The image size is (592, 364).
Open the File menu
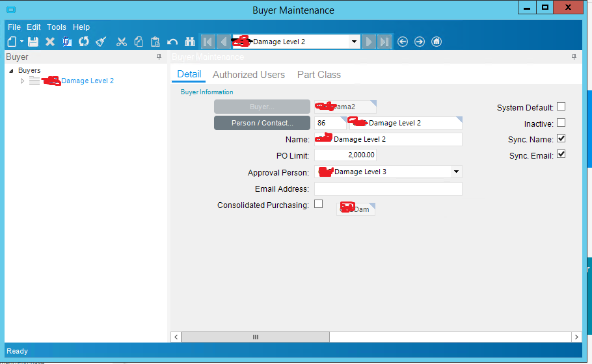tap(14, 27)
